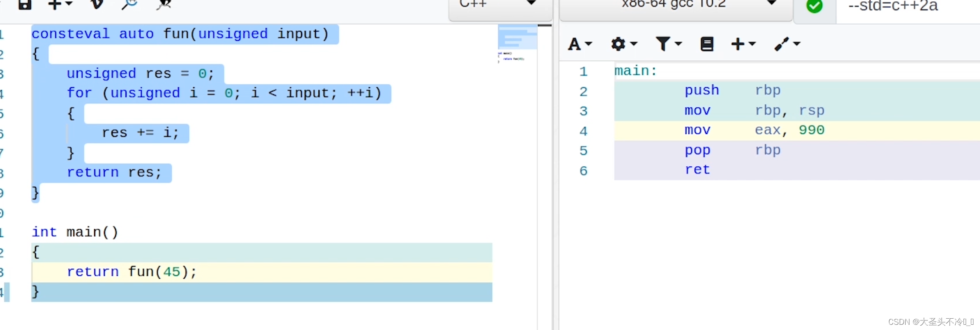Click the 'res += i;' source line
Viewport: 980px width, 330px height.
pyautogui.click(x=140, y=132)
